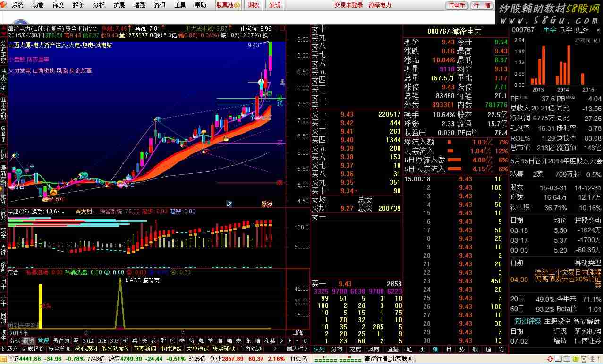This screenshot has height=364, width=603.
Task: Click the 价 tab under the order panel
Action: point(422,349)
